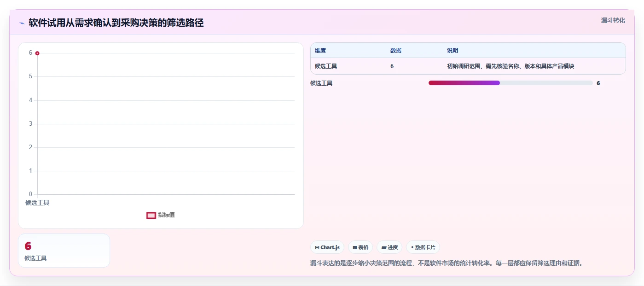The image size is (644, 286).
Task: Click the 漏斗转化 label in header
Action: point(613,20)
